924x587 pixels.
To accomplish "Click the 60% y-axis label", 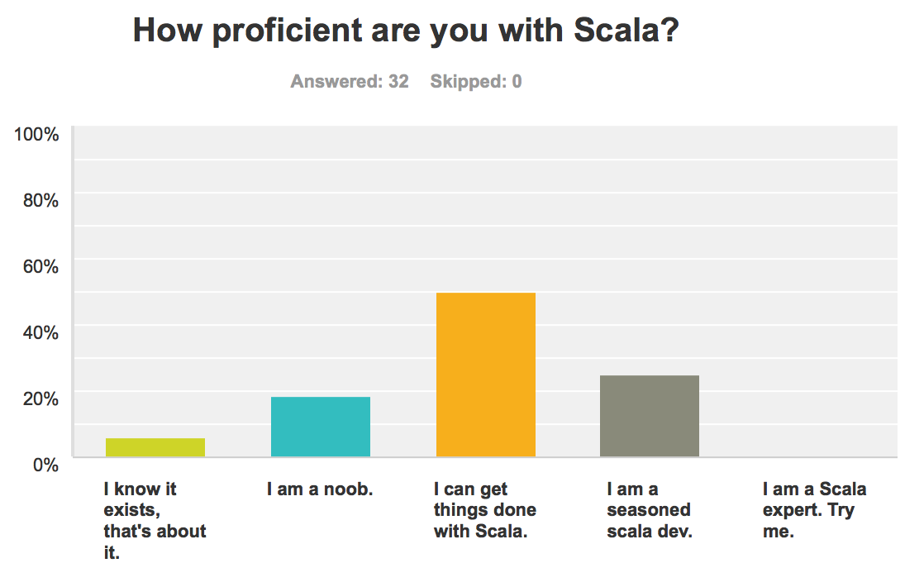I will point(40,266).
